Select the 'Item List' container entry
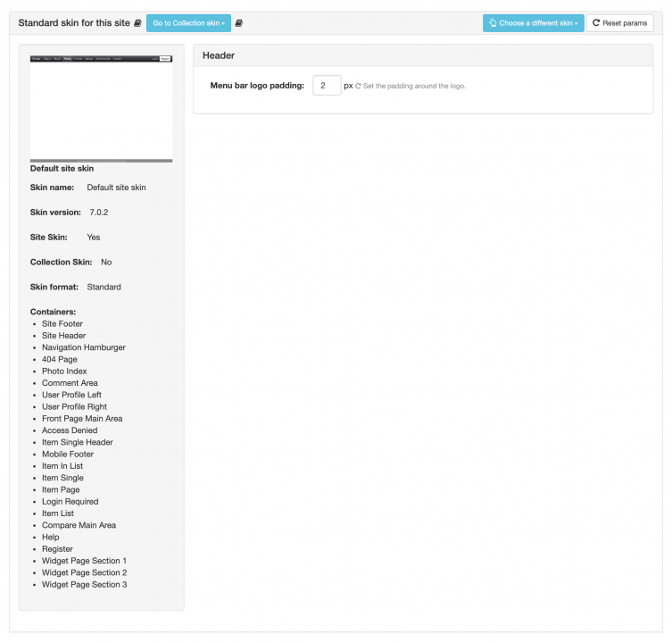672x643 pixels. click(58, 514)
